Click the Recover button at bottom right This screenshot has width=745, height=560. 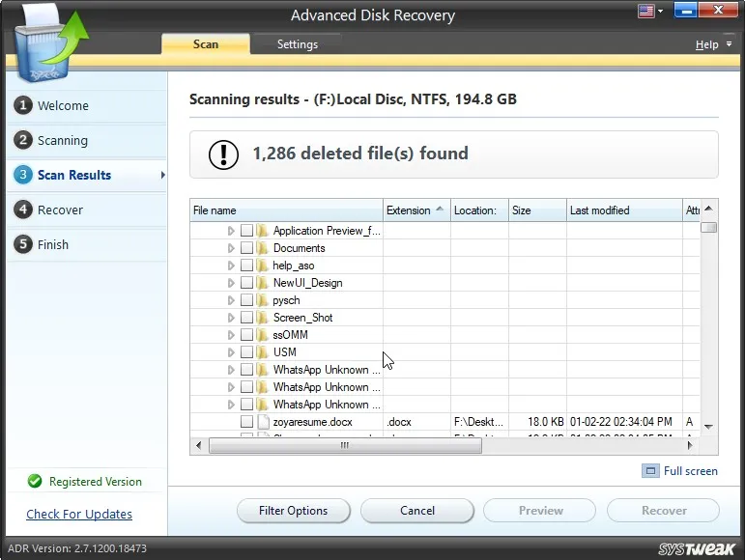pos(664,511)
